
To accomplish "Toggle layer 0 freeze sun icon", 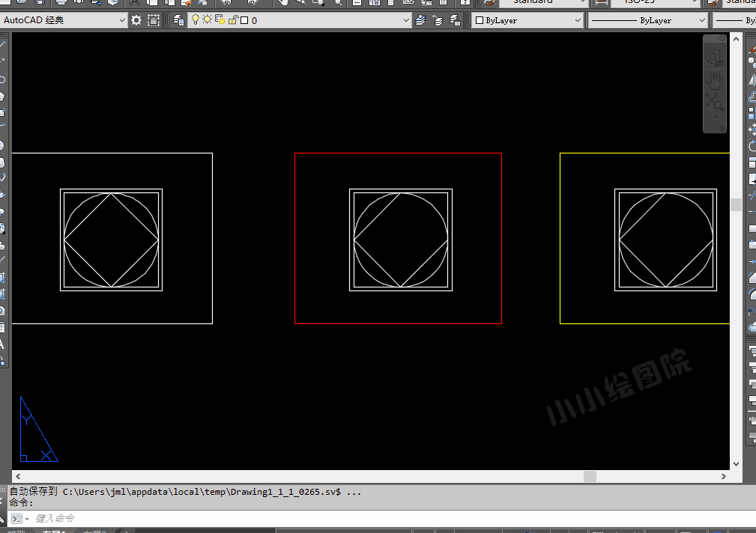I will 207,20.
